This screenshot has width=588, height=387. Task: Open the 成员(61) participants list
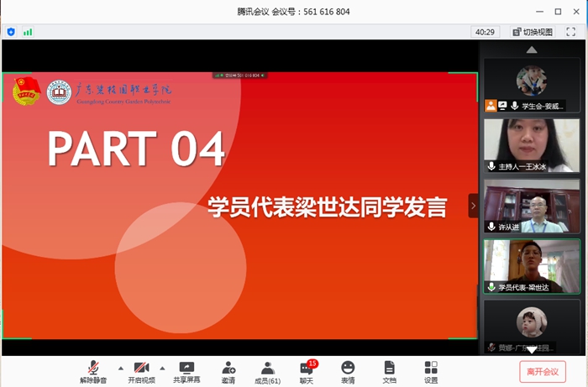point(267,373)
